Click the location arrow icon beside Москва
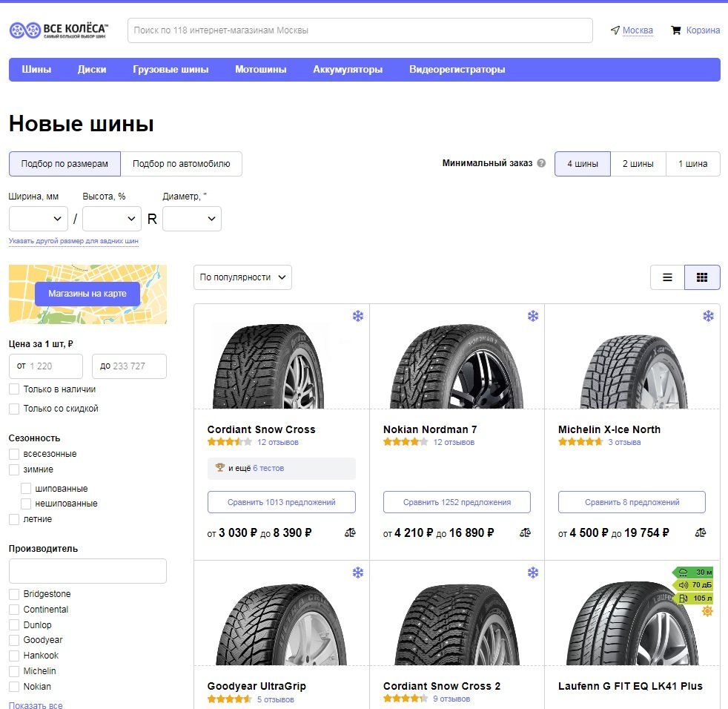The height and width of the screenshot is (709, 728). [x=615, y=30]
